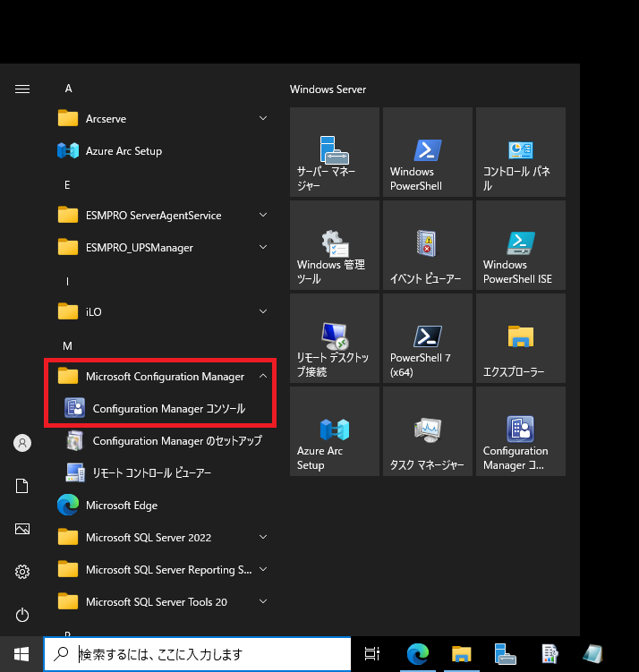
Task: Click the taskbar search input box
Action: pos(206,654)
